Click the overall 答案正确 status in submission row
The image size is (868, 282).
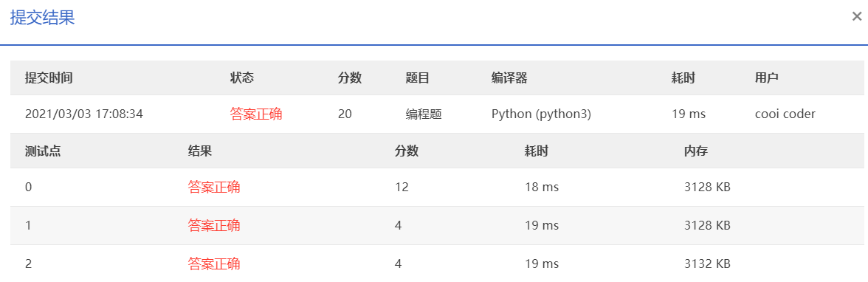click(x=255, y=114)
